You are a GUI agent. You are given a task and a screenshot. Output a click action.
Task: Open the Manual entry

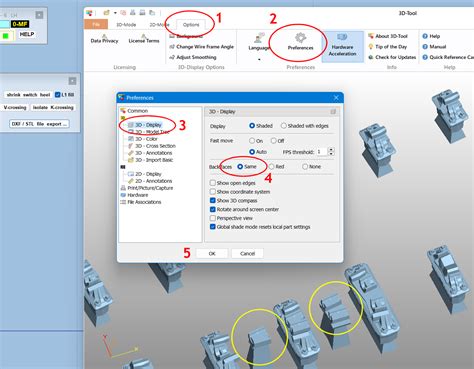pyautogui.click(x=434, y=47)
